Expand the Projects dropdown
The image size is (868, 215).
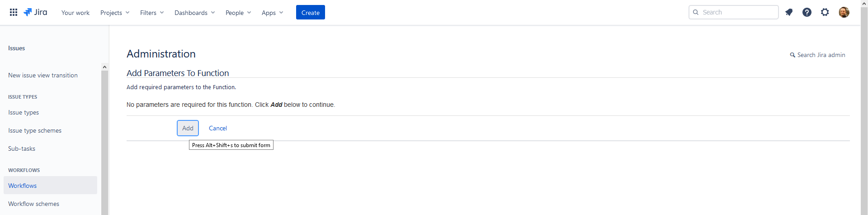click(x=115, y=13)
